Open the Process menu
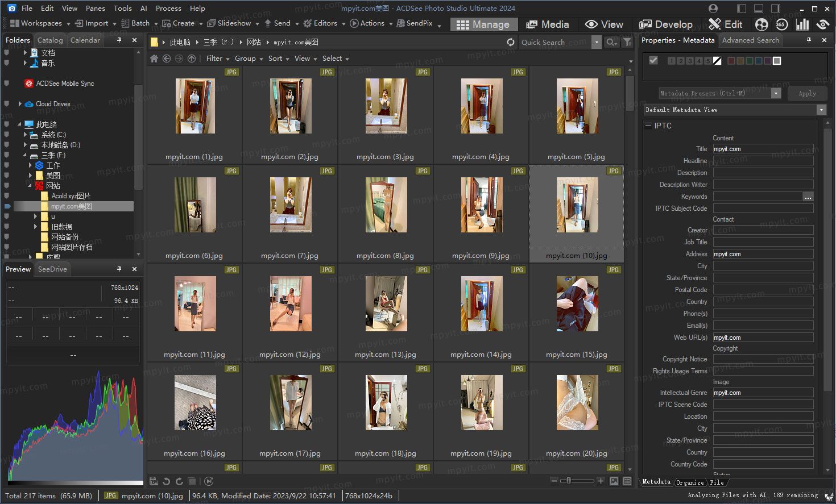The width and height of the screenshot is (836, 504). click(168, 9)
